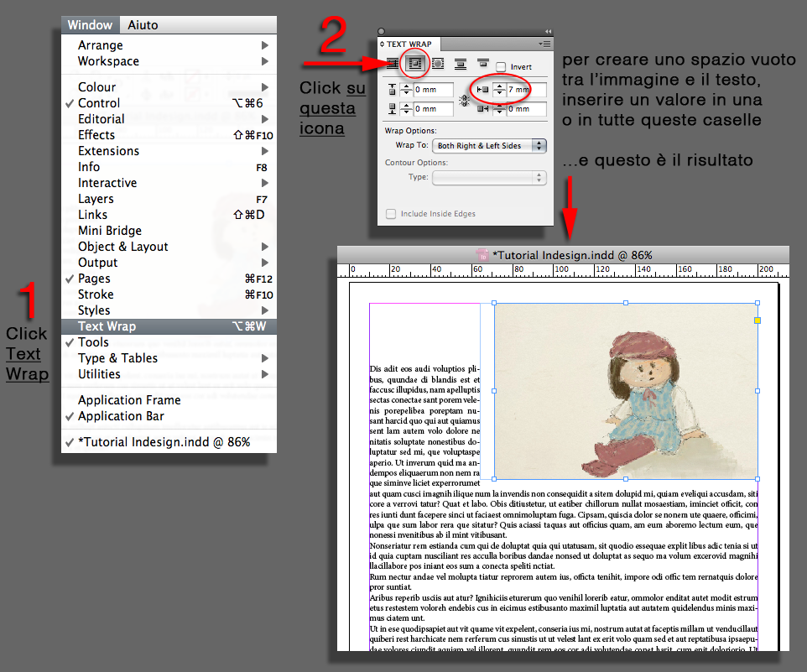Open the Wrap To dropdown
The height and width of the screenshot is (672, 807).
click(x=490, y=145)
